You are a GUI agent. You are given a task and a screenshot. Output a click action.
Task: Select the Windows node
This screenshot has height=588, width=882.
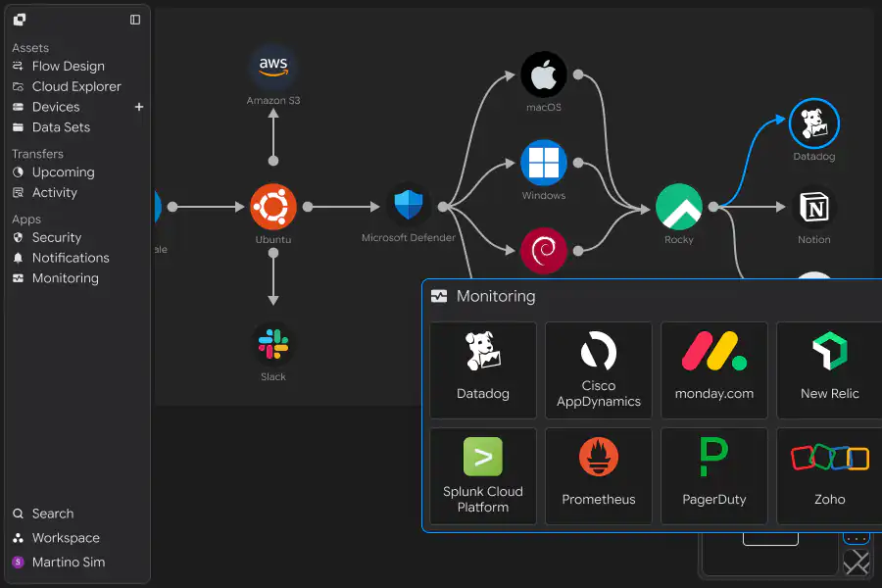coord(544,163)
